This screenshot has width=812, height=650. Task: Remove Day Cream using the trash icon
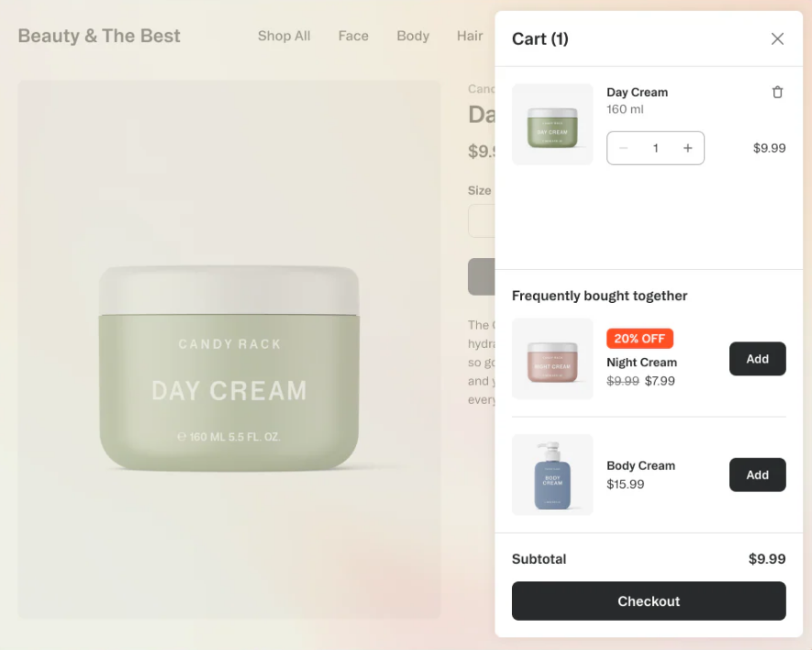pos(777,92)
